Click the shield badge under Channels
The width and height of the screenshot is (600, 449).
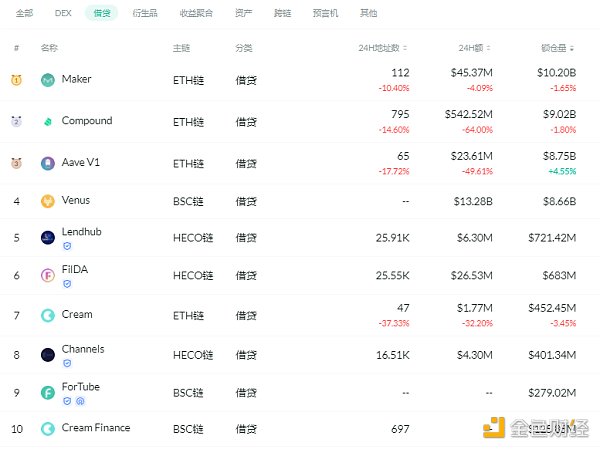click(67, 363)
